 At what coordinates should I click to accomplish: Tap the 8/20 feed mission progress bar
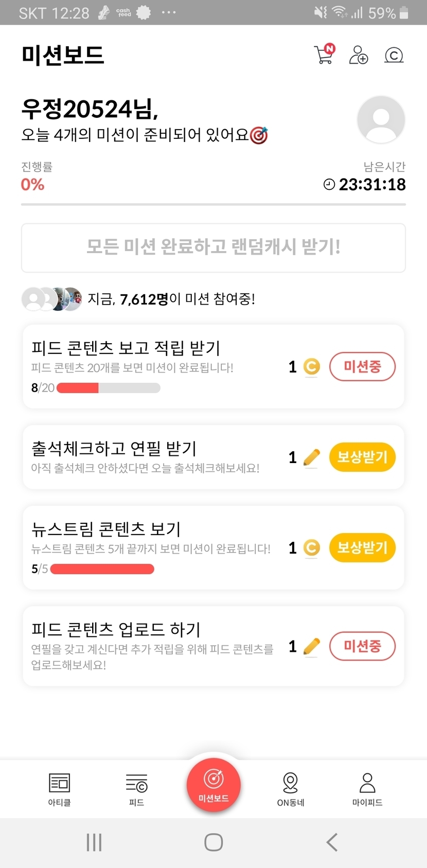tap(108, 388)
